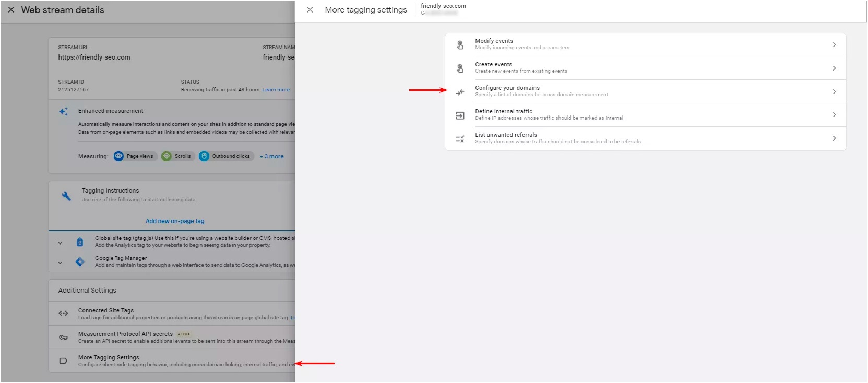Switch to Add new on-page tag tab

[175, 221]
